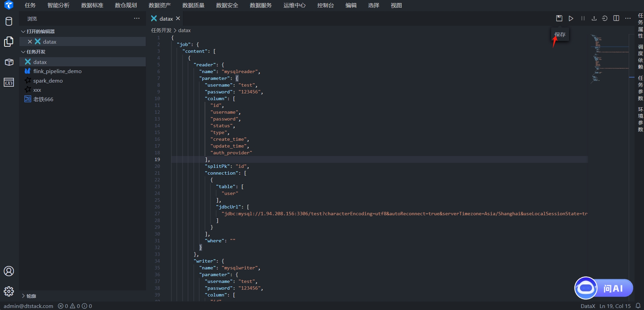Open the 数据质量 menu
Screen dimensions: 644x310
193,5
